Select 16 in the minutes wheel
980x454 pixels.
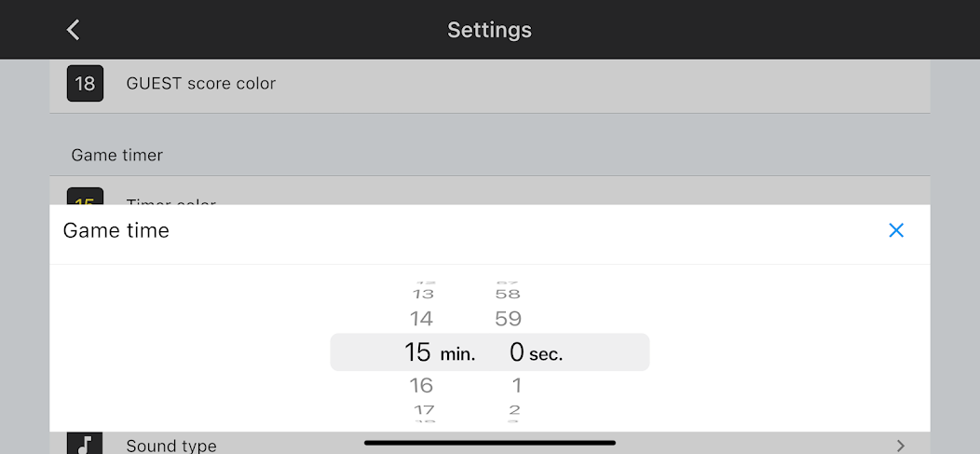click(422, 385)
